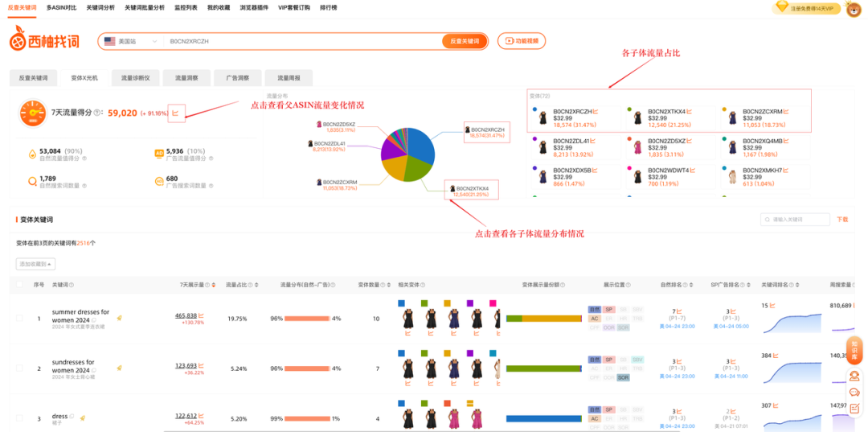
Task: Click the ASIN search input field
Action: click(x=301, y=42)
